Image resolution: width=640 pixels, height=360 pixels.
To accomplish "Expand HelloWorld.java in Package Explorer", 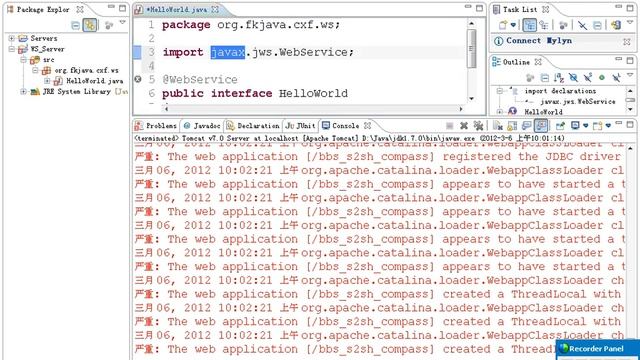I will 47,81.
